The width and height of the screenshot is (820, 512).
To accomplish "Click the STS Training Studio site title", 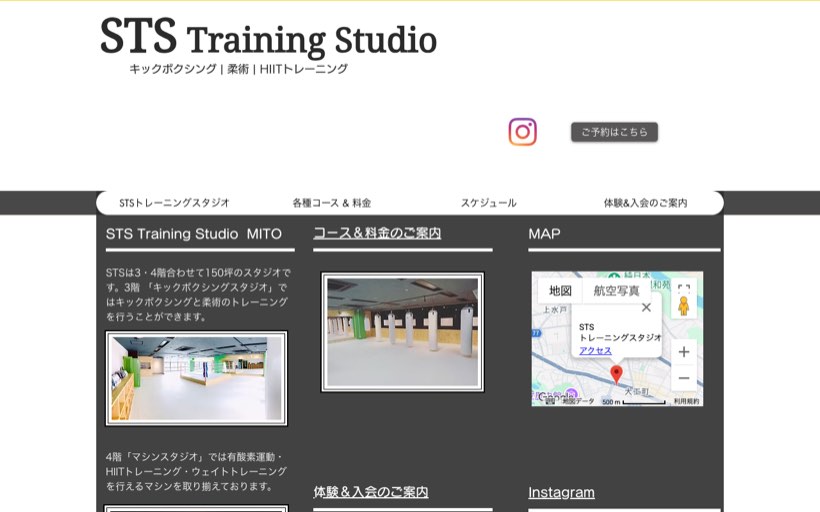I will [268, 37].
